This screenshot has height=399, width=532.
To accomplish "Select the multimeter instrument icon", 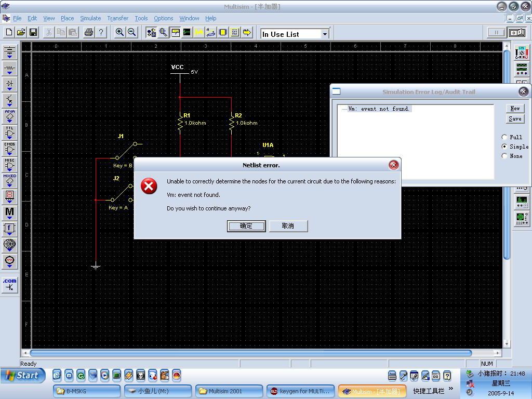I will click(x=522, y=52).
